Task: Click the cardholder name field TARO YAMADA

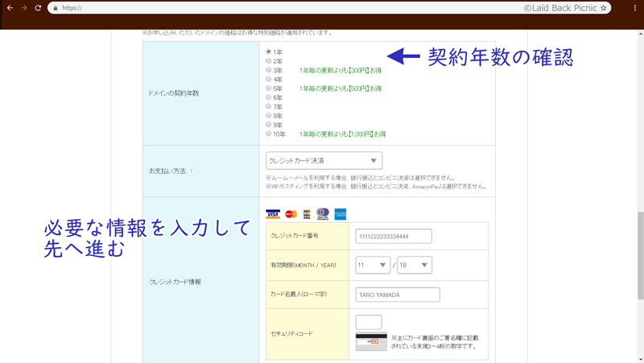Action: pos(398,295)
